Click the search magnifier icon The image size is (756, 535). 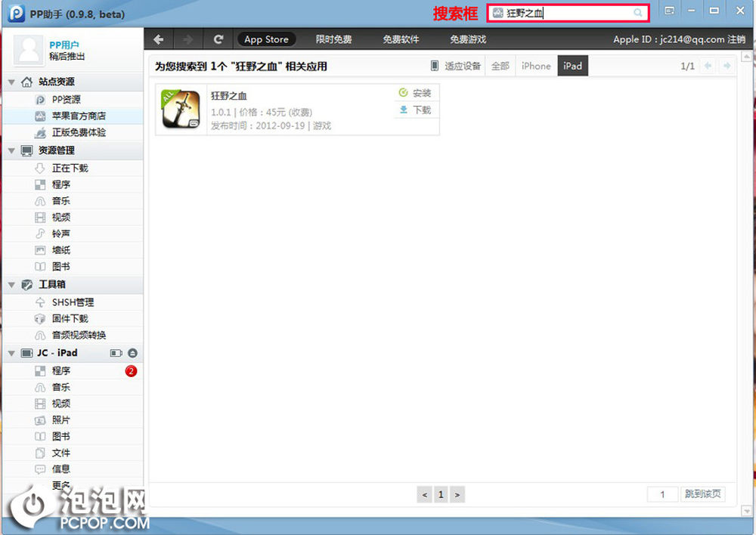[638, 13]
